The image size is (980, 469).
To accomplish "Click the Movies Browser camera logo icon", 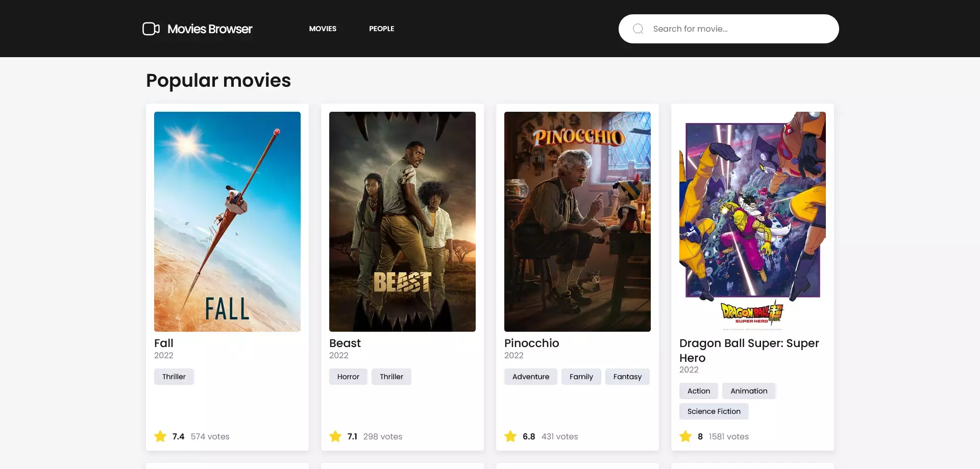I will (x=151, y=29).
